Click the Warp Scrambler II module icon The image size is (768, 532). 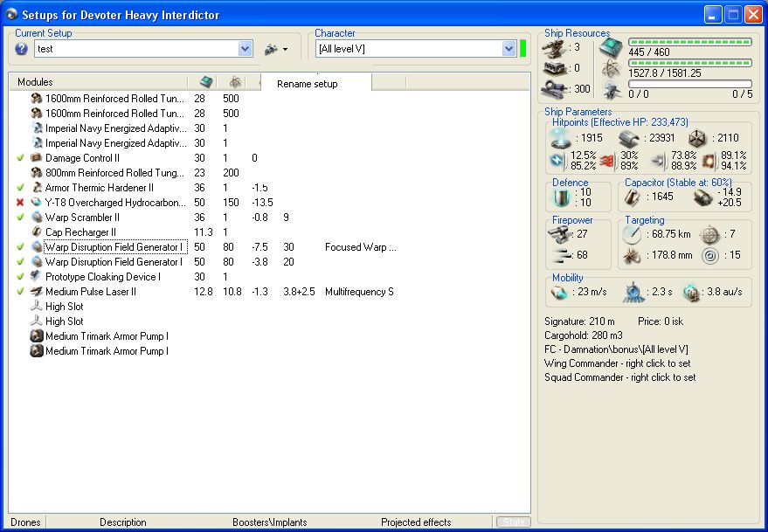(x=37, y=217)
